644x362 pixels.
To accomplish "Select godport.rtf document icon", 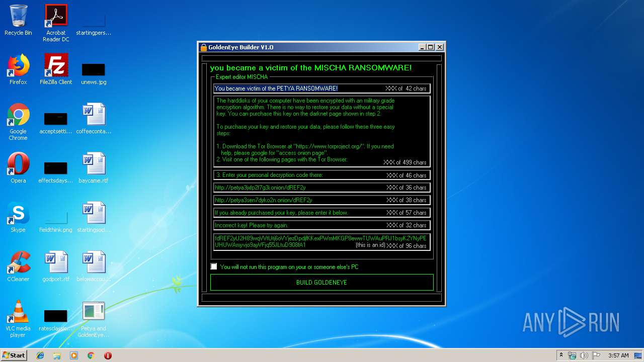I will tap(56, 266).
